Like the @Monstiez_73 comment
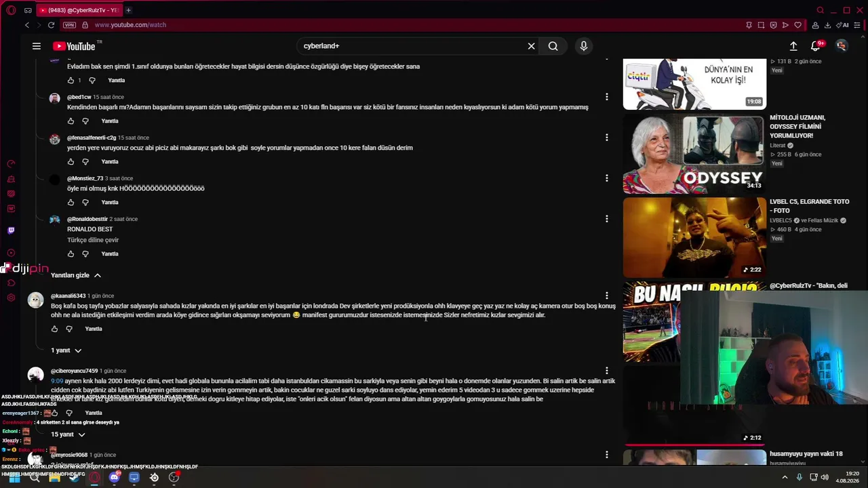 (x=71, y=203)
